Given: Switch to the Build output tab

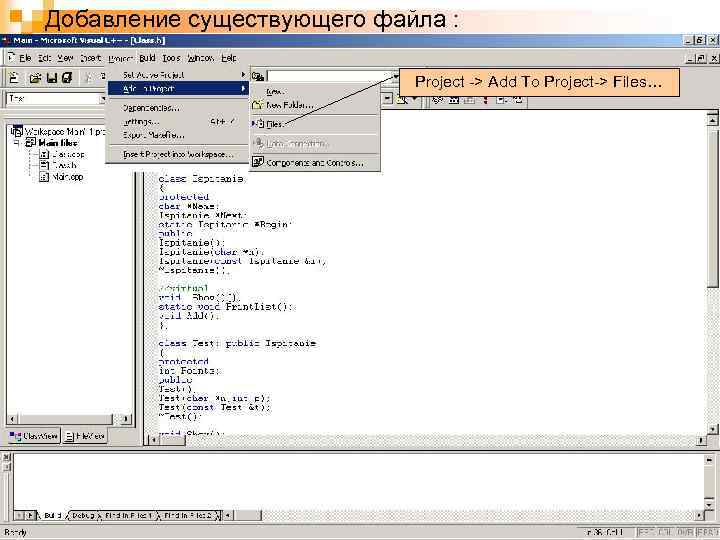Looking at the screenshot, I should (x=52, y=515).
